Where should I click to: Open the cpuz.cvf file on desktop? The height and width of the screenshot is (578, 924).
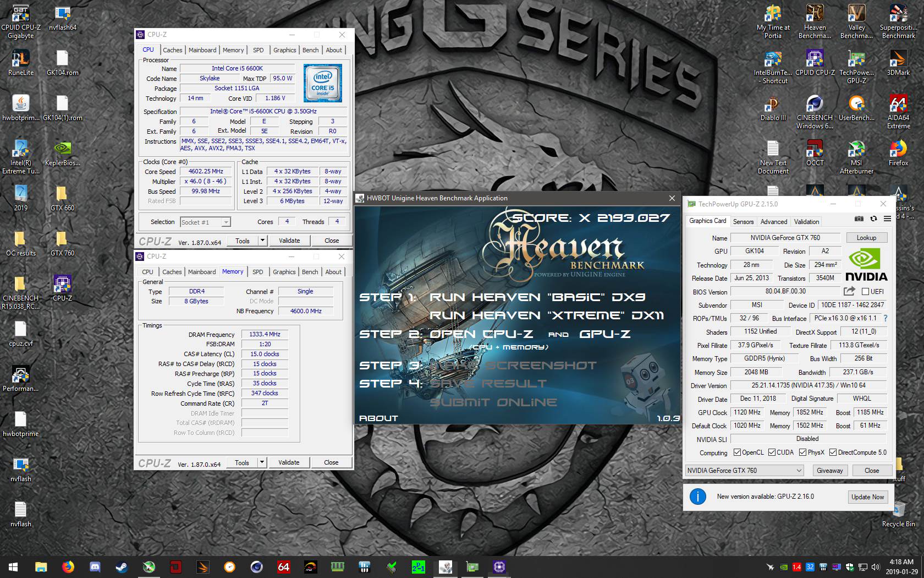click(x=21, y=334)
